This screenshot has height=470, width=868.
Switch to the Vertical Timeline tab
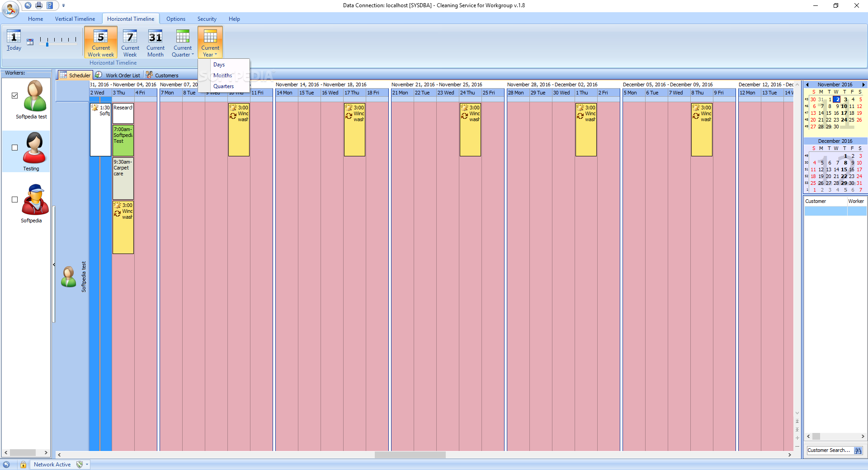point(75,19)
